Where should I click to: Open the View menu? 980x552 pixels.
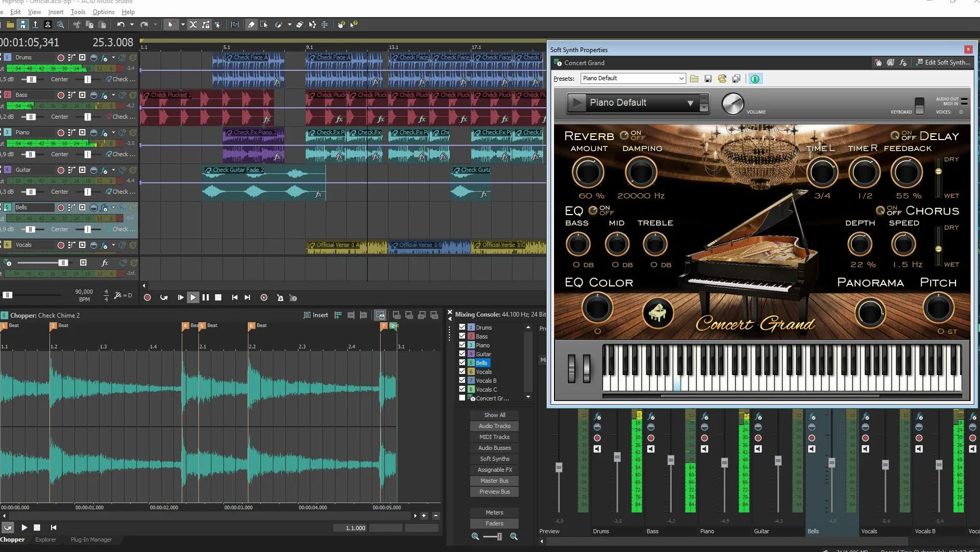click(34, 11)
